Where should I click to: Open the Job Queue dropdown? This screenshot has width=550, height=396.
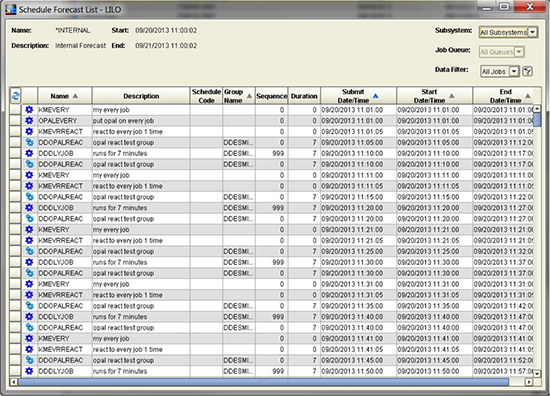pyautogui.click(x=519, y=52)
